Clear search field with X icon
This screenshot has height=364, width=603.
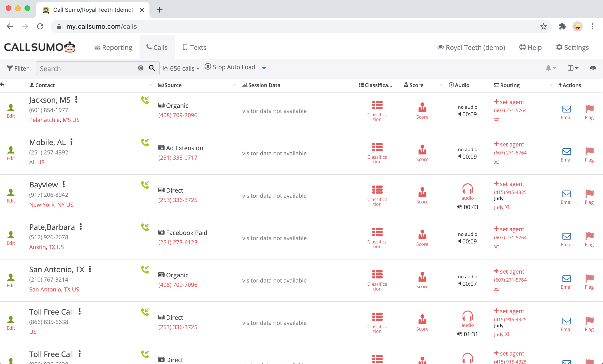coord(140,68)
